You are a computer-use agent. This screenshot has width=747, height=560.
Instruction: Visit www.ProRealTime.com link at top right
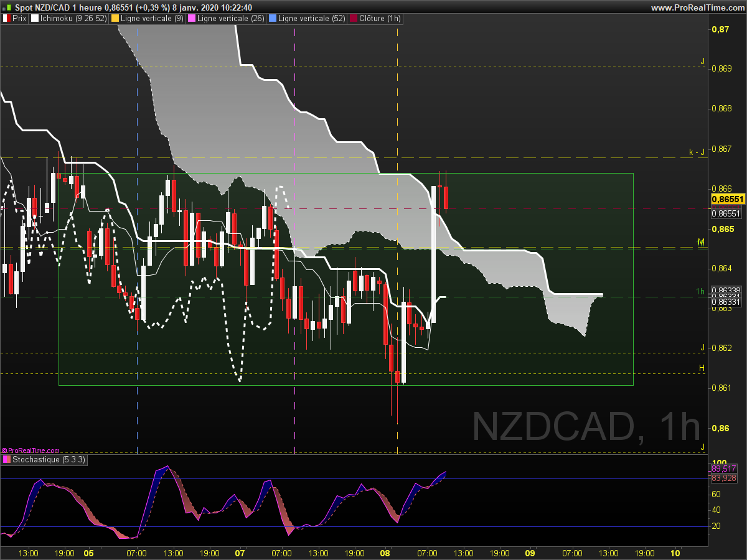click(x=697, y=7)
